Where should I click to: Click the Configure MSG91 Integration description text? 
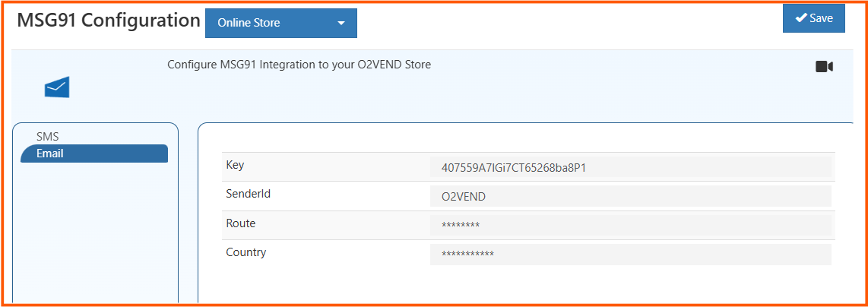pyautogui.click(x=299, y=65)
